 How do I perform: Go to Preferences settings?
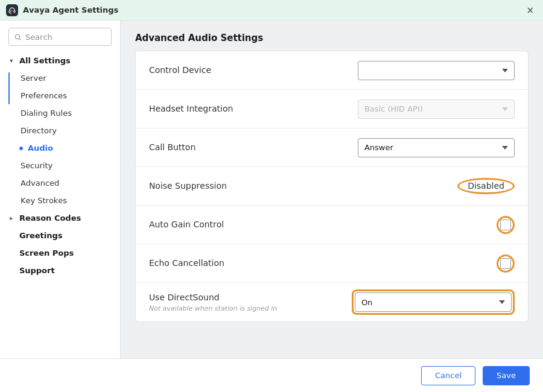[43, 95]
